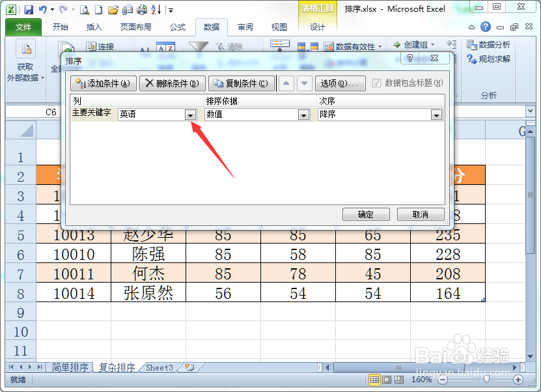The image size is (541, 392).
Task: Select cell containing 228
Action: pos(448,254)
